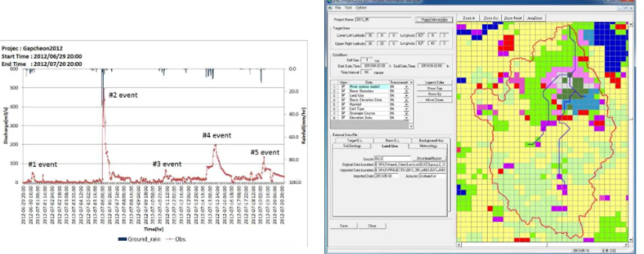Image resolution: width=644 pixels, height=254 pixels.
Task: Click the Project Information button
Action: point(434,20)
